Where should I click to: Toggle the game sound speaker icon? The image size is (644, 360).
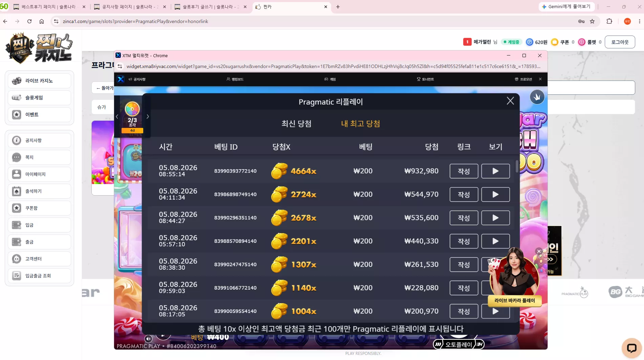click(x=148, y=339)
